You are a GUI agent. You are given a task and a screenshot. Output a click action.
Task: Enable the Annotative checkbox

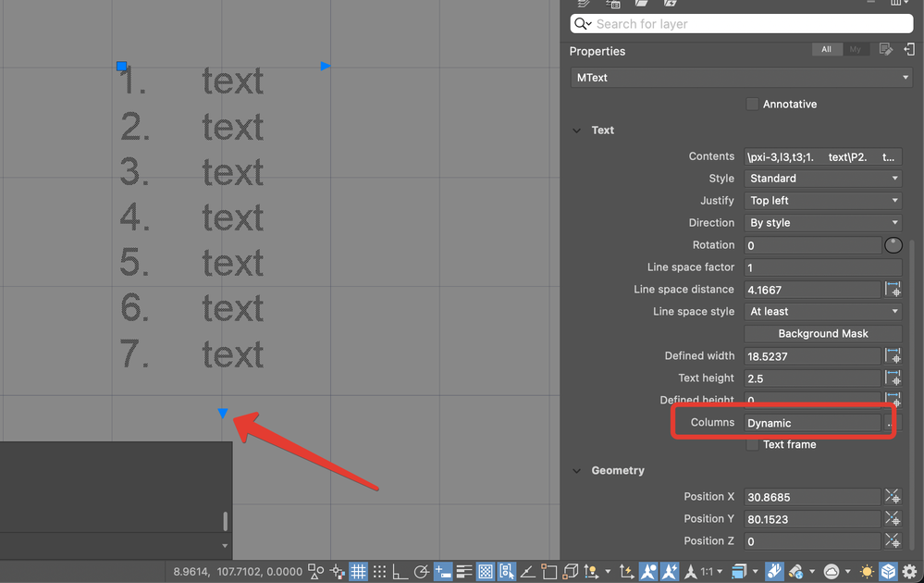pyautogui.click(x=753, y=104)
